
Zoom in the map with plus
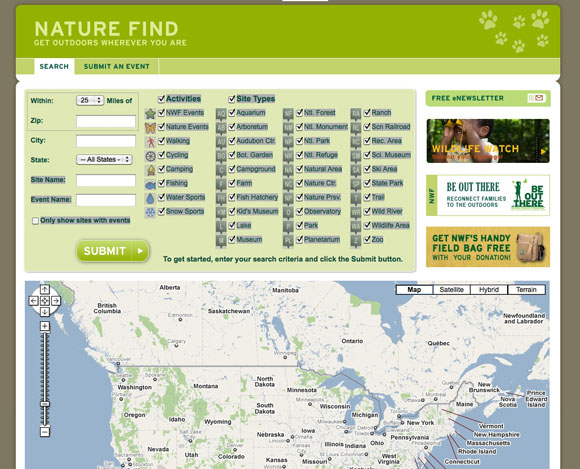(x=45, y=326)
